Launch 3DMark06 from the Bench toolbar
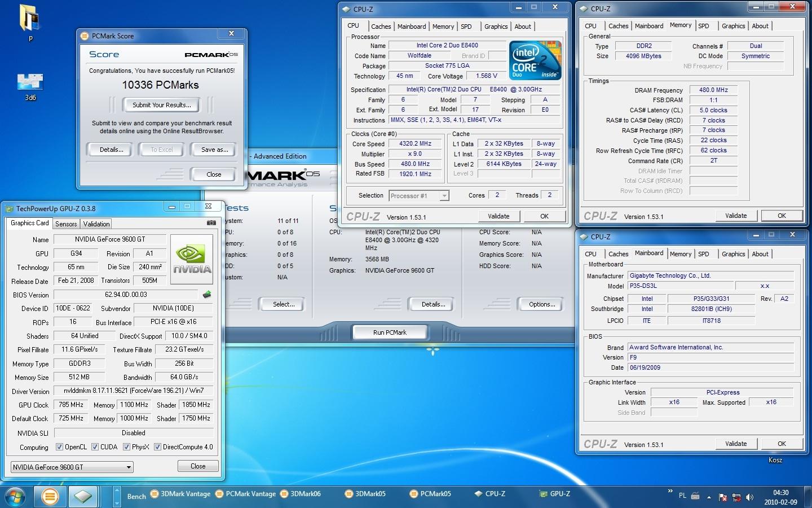812x508 pixels. click(x=301, y=494)
